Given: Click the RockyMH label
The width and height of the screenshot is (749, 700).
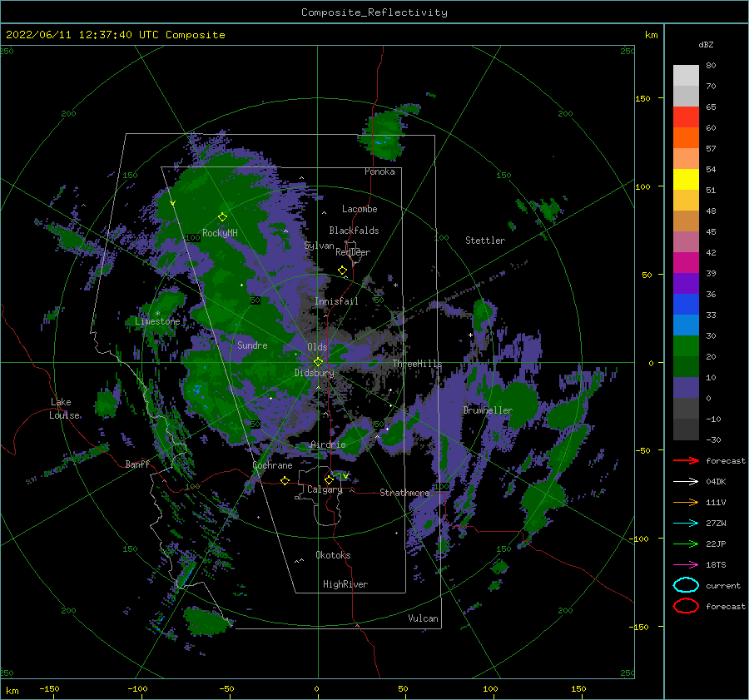Looking at the screenshot, I should (220, 233).
